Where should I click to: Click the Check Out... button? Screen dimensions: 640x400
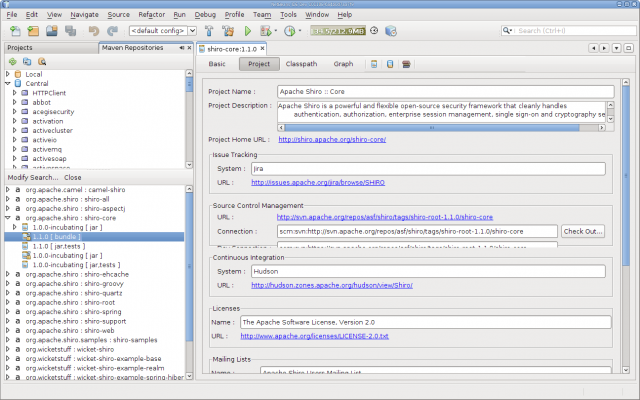[583, 231]
